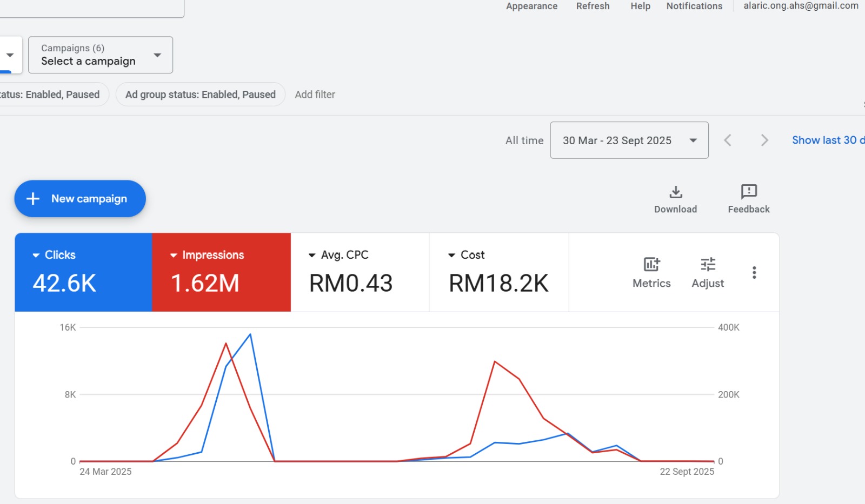Click the plus icon in New campaign
865x504 pixels.
pyautogui.click(x=33, y=199)
